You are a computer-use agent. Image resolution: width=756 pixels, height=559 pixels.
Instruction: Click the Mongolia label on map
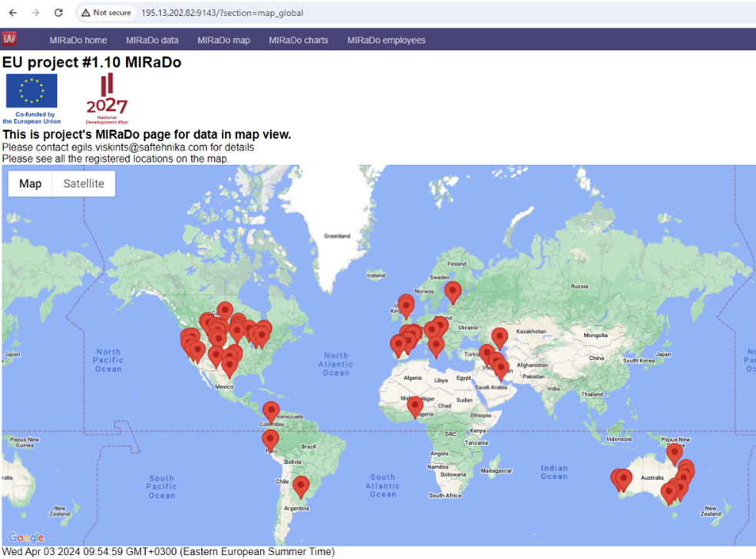click(x=596, y=336)
